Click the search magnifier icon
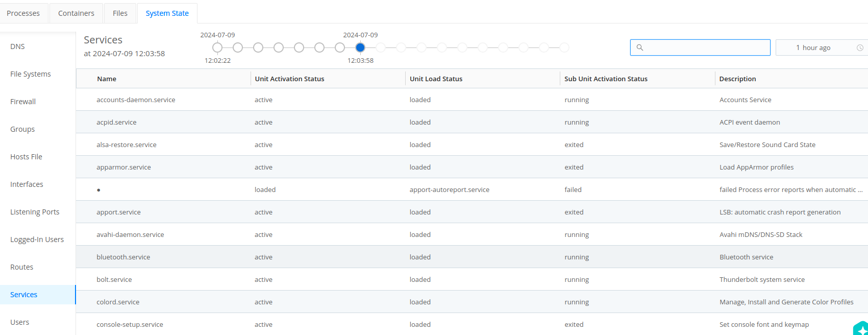868x335 pixels. click(x=639, y=47)
